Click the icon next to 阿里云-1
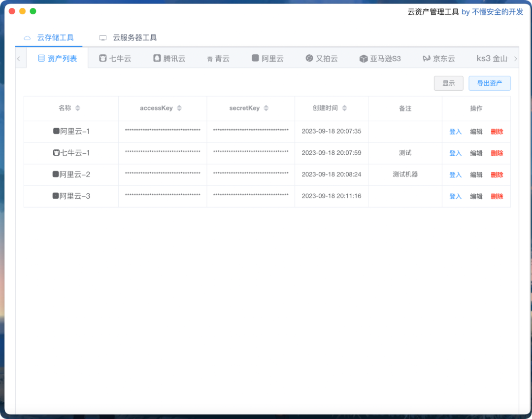The width and height of the screenshot is (532, 419). pos(56,131)
